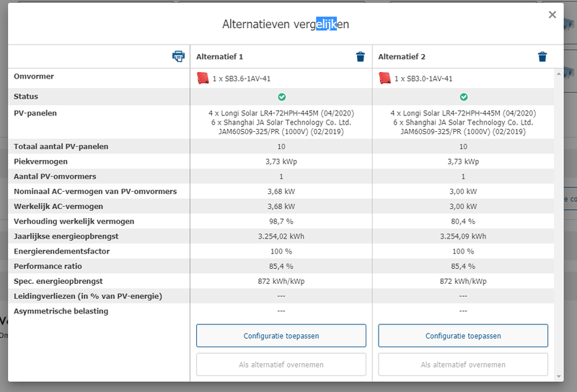The width and height of the screenshot is (577, 392).
Task: Click the PV panel list for Alternatief 2
Action: point(463,122)
